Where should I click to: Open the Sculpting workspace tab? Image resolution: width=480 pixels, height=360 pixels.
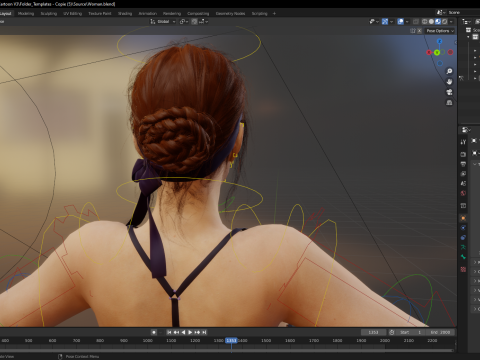49,14
